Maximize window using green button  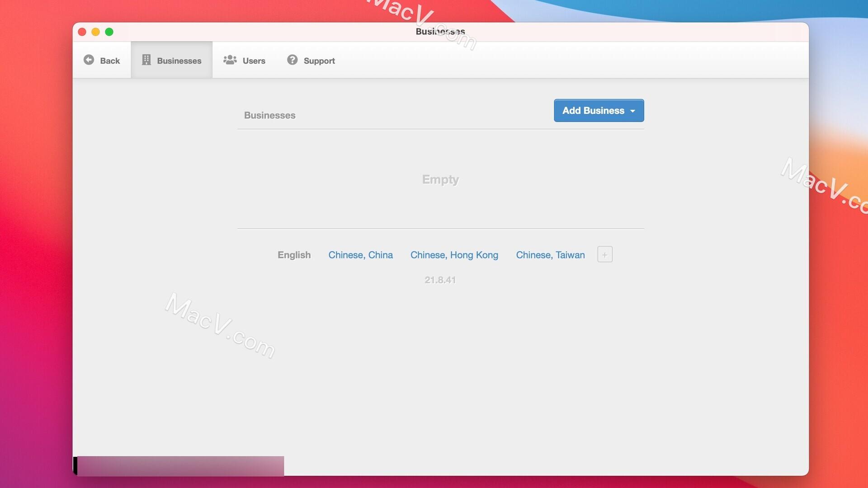109,32
